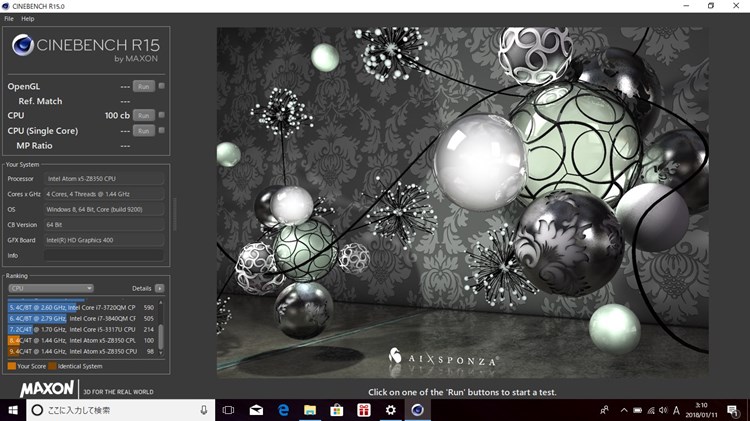This screenshot has width=750, height=421.
Task: Click the Cinebench R15 logo icon
Action: [22, 45]
